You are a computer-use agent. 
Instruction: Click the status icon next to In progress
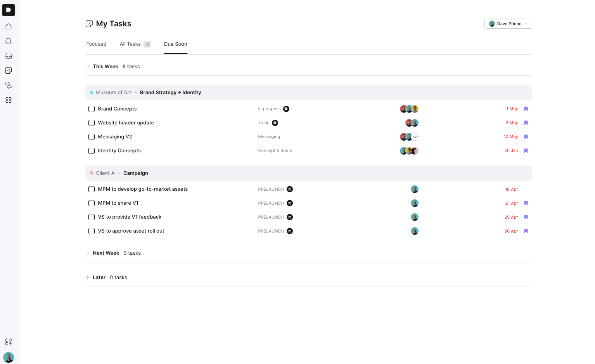point(286,109)
